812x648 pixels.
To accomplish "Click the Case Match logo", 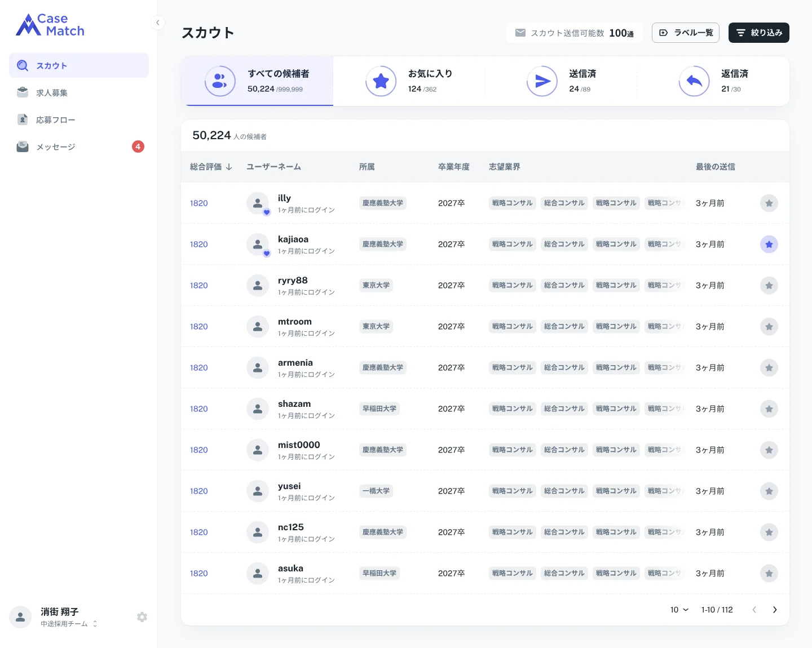I will [x=50, y=25].
